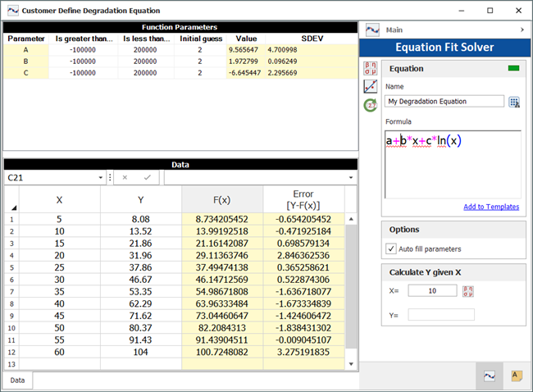Click into the Formula text box
The width and height of the screenshot is (533, 392).
pyautogui.click(x=453, y=165)
